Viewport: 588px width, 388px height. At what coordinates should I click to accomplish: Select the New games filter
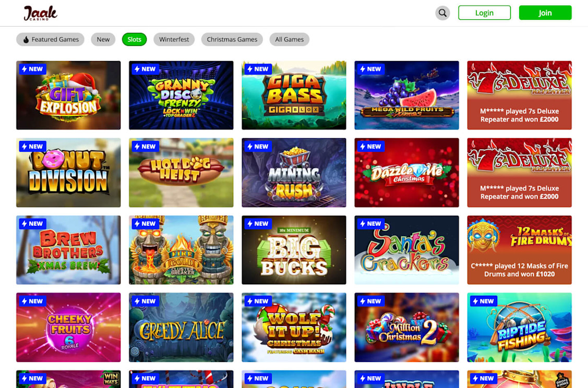(103, 39)
